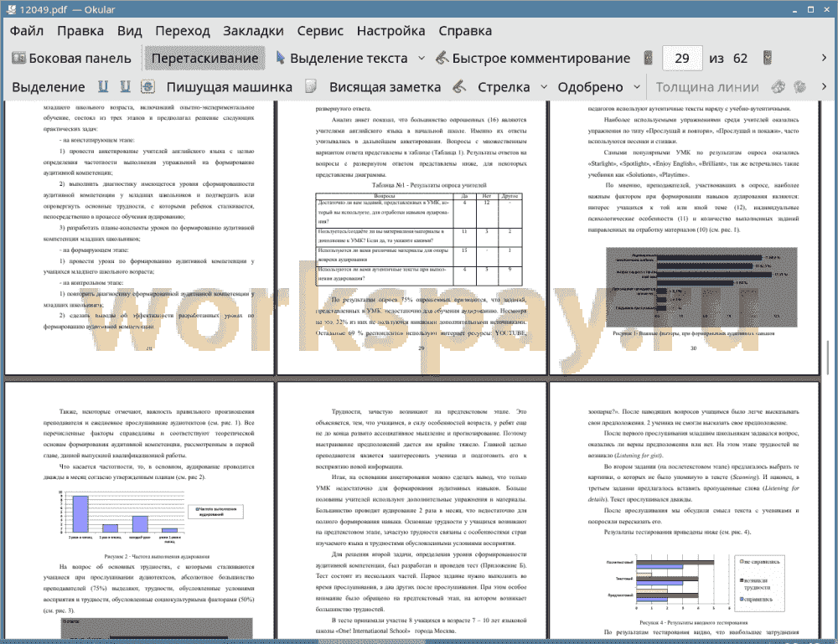The image size is (838, 644).
Task: Expand the annotation toolbar overflow chevron
Action: (x=824, y=86)
